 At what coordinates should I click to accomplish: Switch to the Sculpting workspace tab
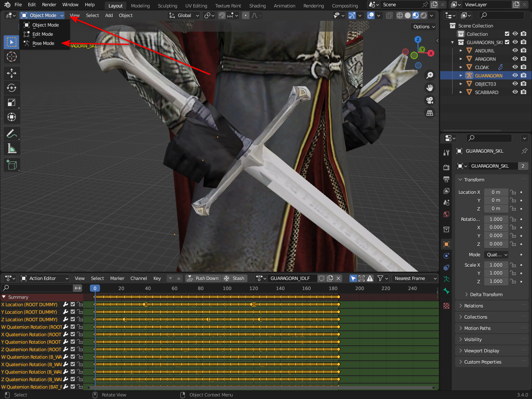click(x=167, y=6)
